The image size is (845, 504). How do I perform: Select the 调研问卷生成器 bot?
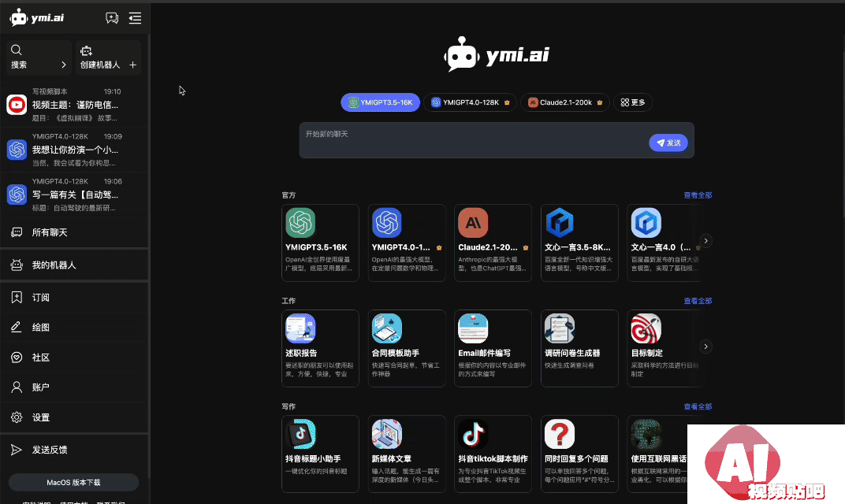[579, 348]
